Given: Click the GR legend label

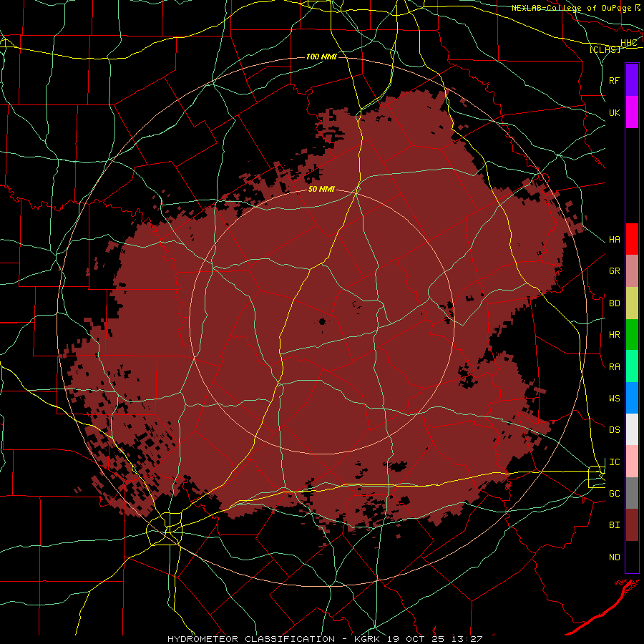Looking at the screenshot, I should click(x=614, y=271).
